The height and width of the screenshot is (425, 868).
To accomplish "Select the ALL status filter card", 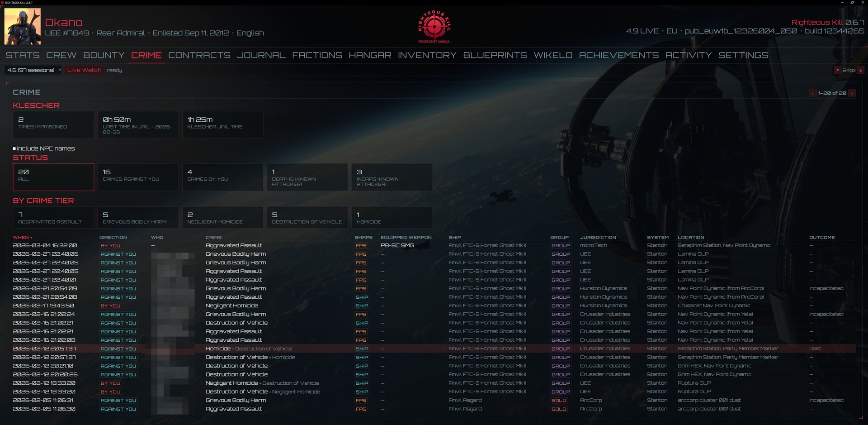I will [53, 177].
